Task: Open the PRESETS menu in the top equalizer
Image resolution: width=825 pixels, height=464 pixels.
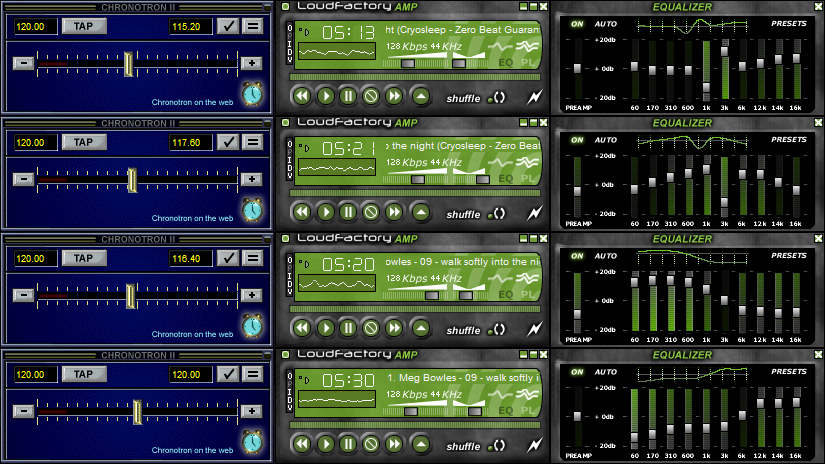Action: [789, 22]
